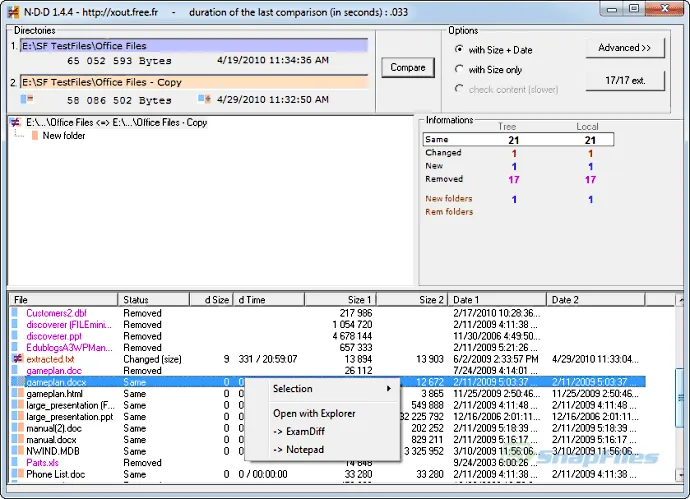Screen dimensions: 690x499
Task: Click the directory 1 path field
Action: [194, 46]
